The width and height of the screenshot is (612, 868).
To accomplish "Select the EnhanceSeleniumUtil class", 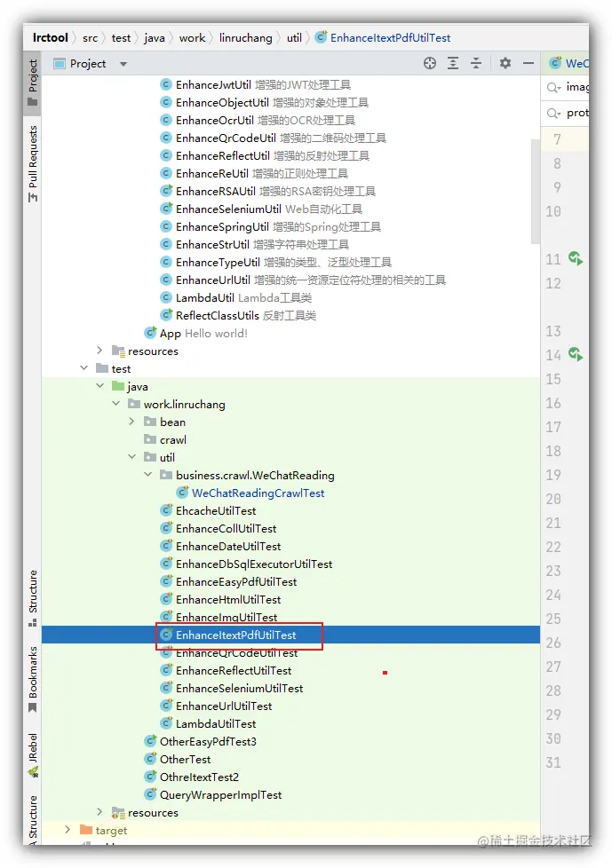I will (x=261, y=209).
